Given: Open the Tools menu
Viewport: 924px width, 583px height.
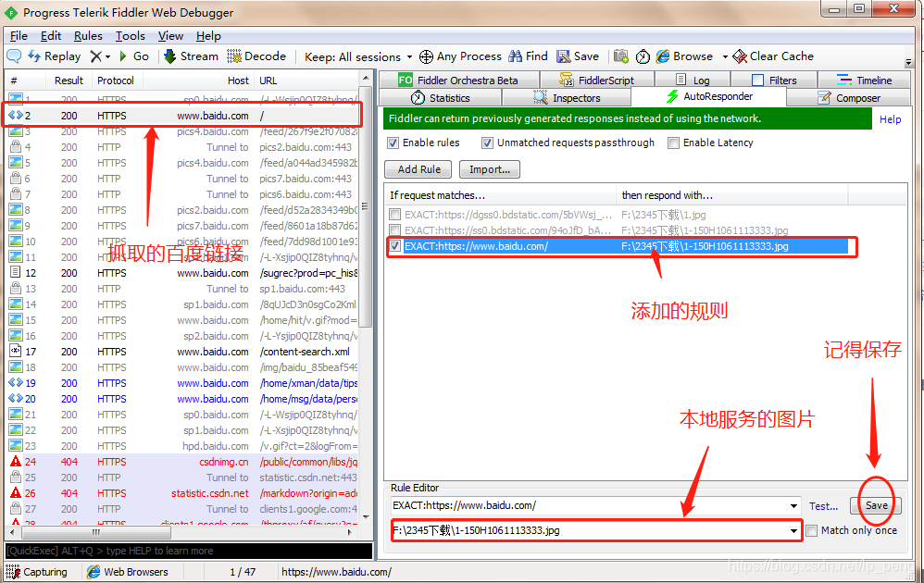Looking at the screenshot, I should 131,36.
